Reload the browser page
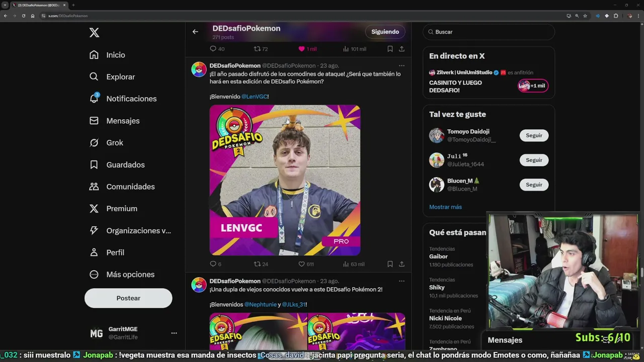The height and width of the screenshot is (362, 644). 23,16
